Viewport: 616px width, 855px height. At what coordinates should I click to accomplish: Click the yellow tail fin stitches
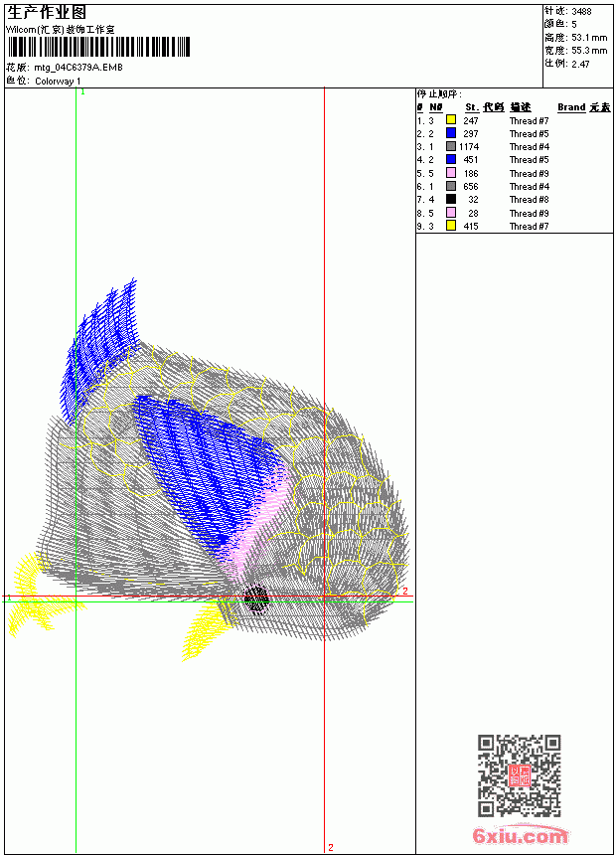tap(38, 595)
